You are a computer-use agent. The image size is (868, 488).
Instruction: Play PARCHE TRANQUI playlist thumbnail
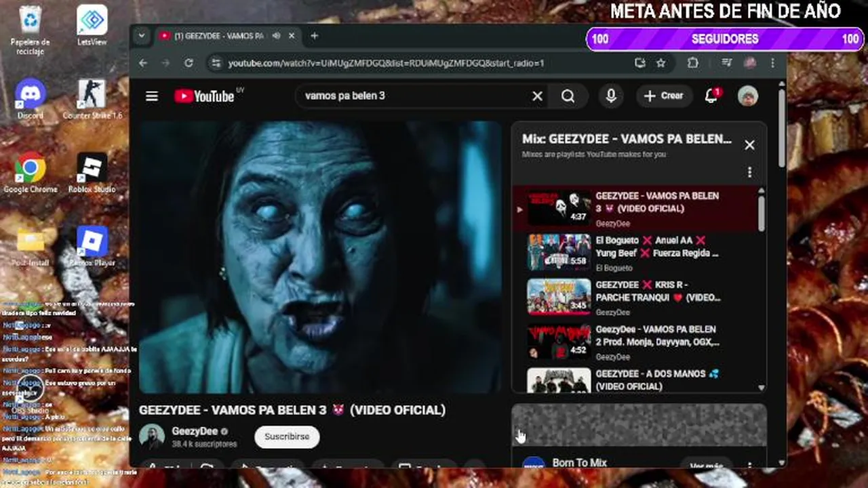(x=559, y=297)
